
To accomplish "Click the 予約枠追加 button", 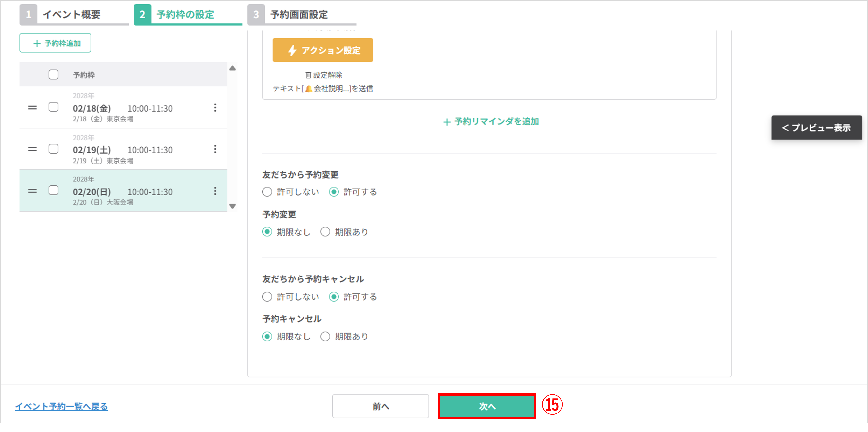I will (x=55, y=43).
